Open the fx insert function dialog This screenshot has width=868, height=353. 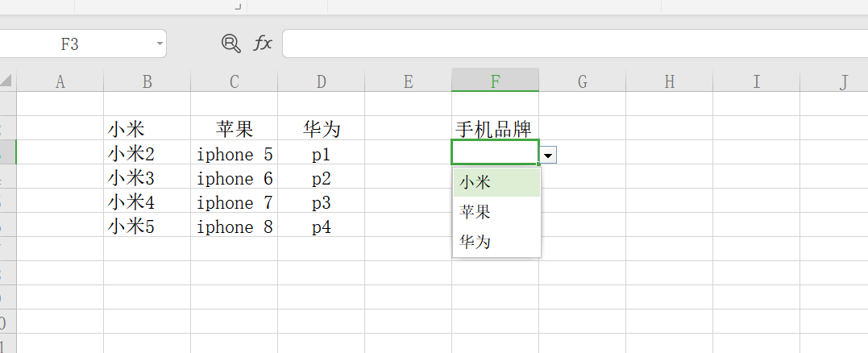(x=263, y=44)
